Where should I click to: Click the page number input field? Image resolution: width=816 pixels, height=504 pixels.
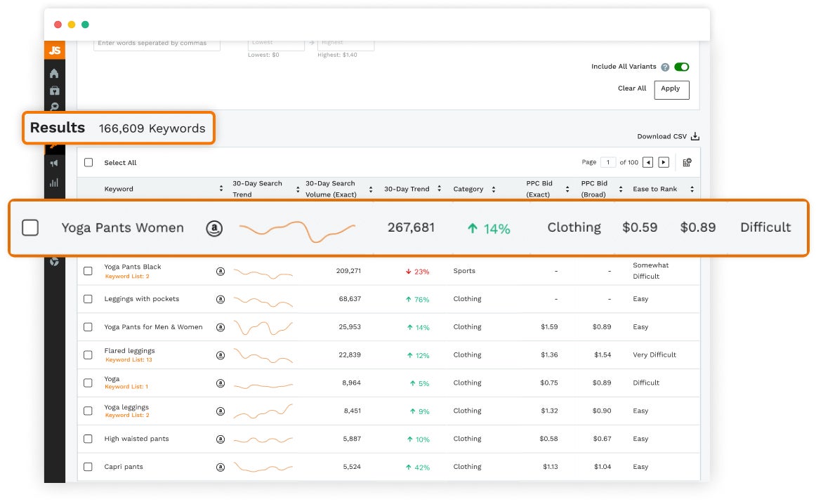pos(607,162)
